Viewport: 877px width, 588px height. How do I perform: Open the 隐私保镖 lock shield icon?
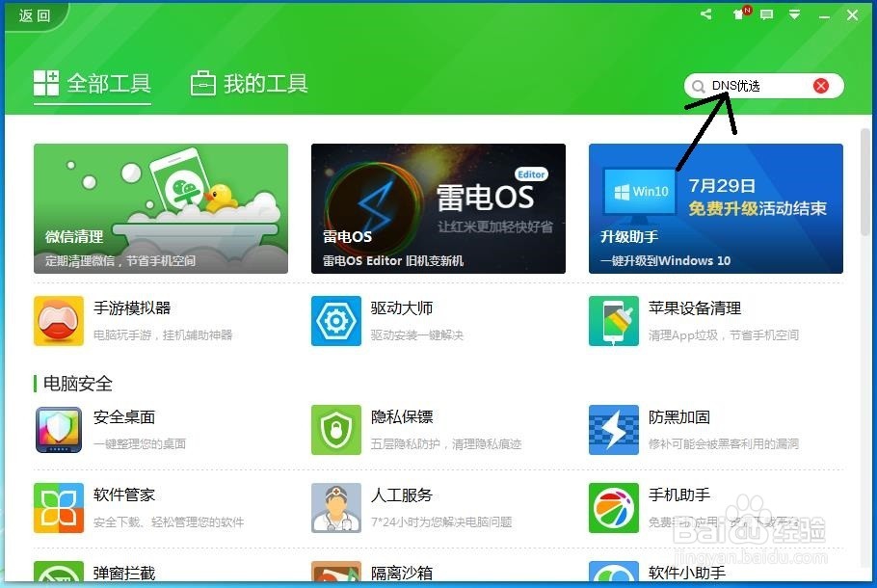336,430
